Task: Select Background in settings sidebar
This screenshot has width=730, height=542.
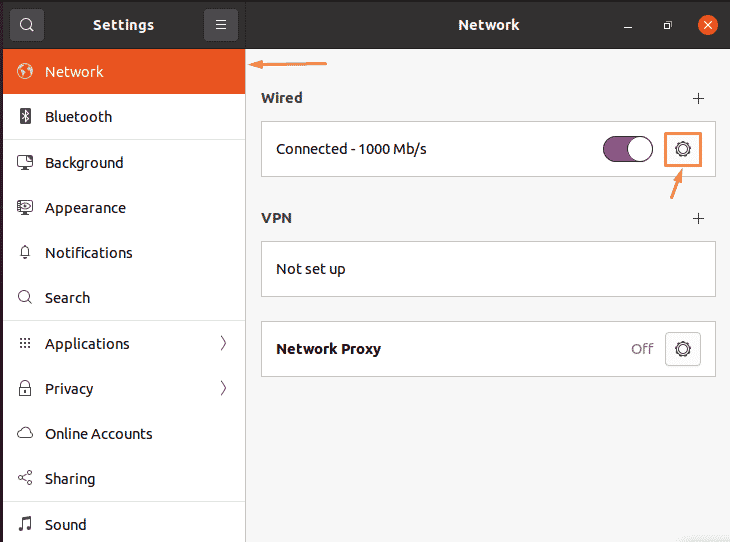Action: click(x=124, y=163)
